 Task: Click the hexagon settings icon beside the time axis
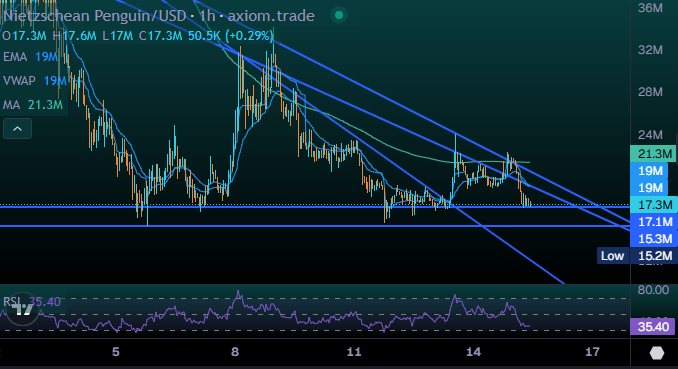[x=657, y=353]
